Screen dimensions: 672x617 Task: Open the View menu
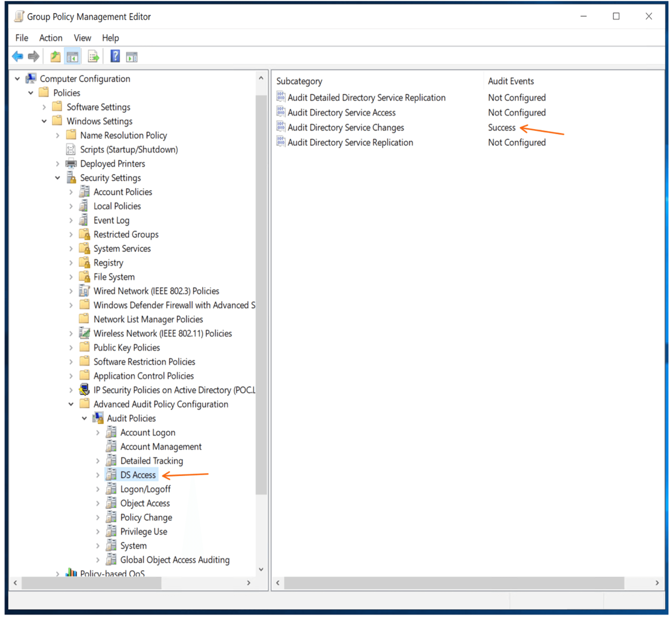(x=83, y=38)
